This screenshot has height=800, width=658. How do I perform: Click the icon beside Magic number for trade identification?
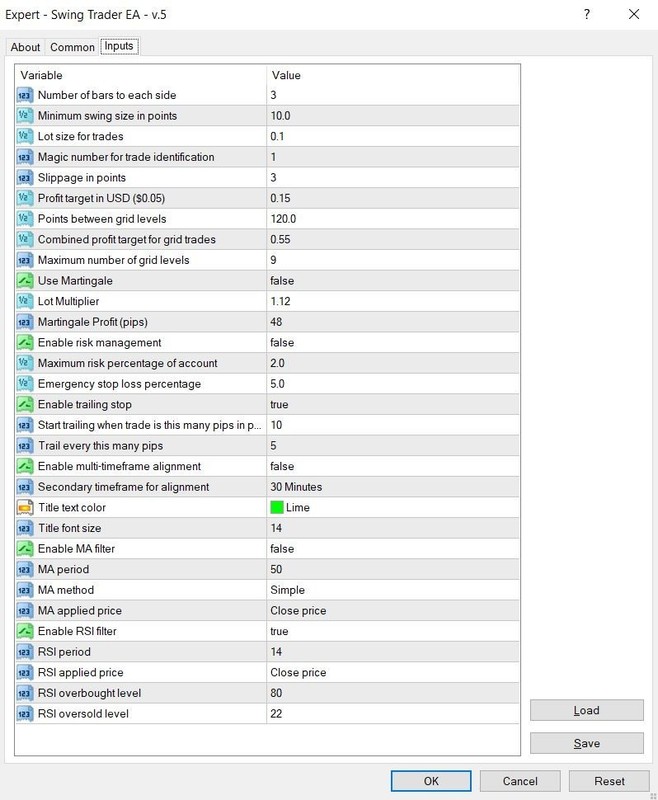pyautogui.click(x=24, y=157)
